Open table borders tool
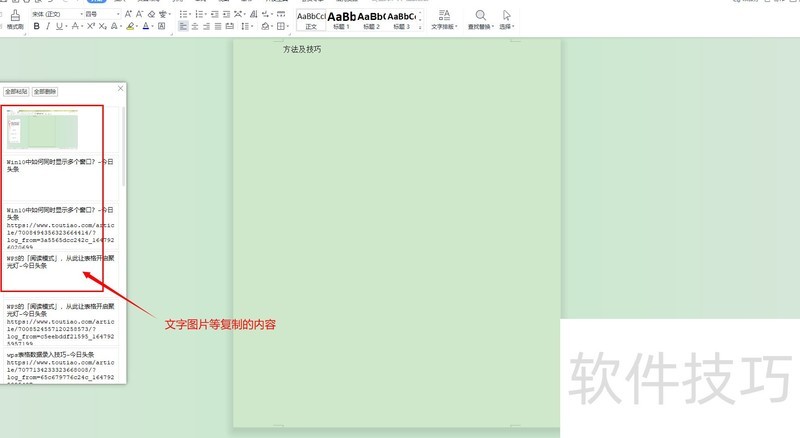 [280, 26]
